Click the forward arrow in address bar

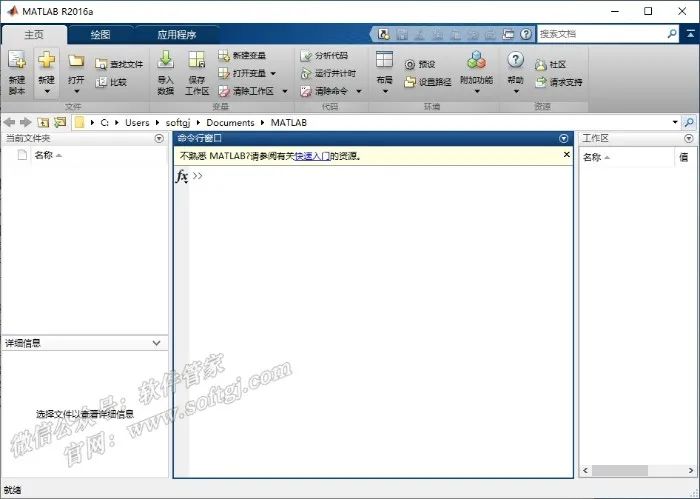(25, 122)
